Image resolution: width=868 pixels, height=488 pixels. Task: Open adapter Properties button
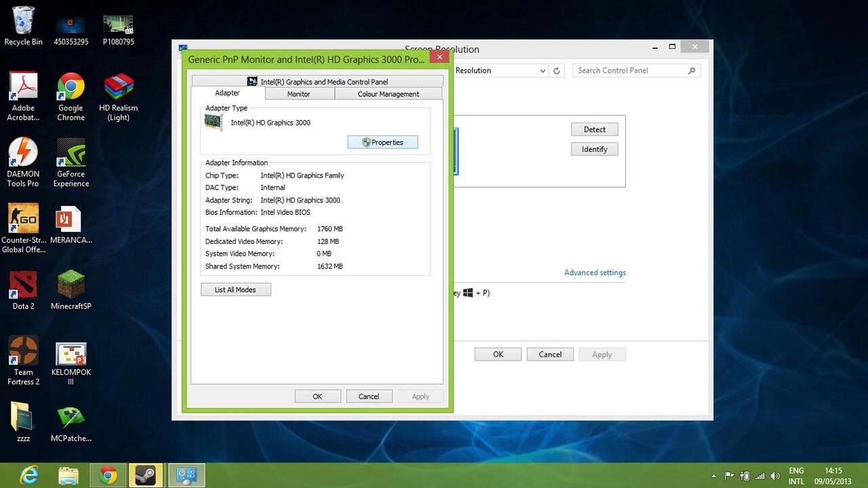pyautogui.click(x=382, y=142)
